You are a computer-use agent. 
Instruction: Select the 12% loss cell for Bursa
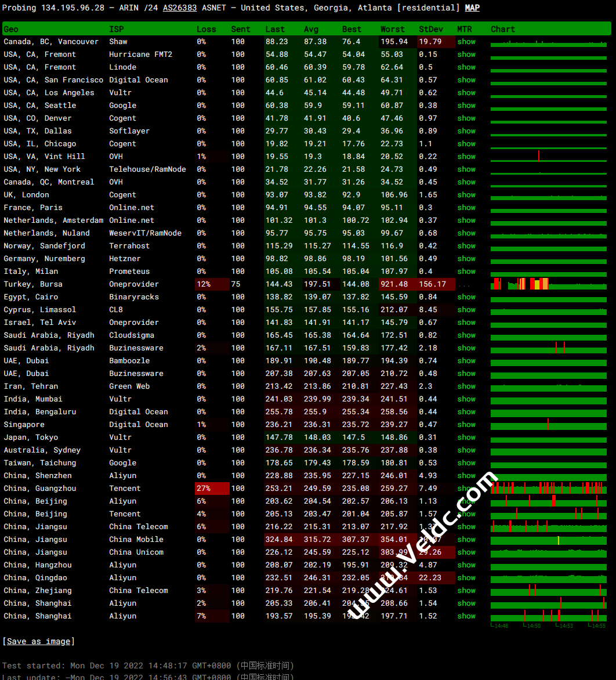pos(212,284)
